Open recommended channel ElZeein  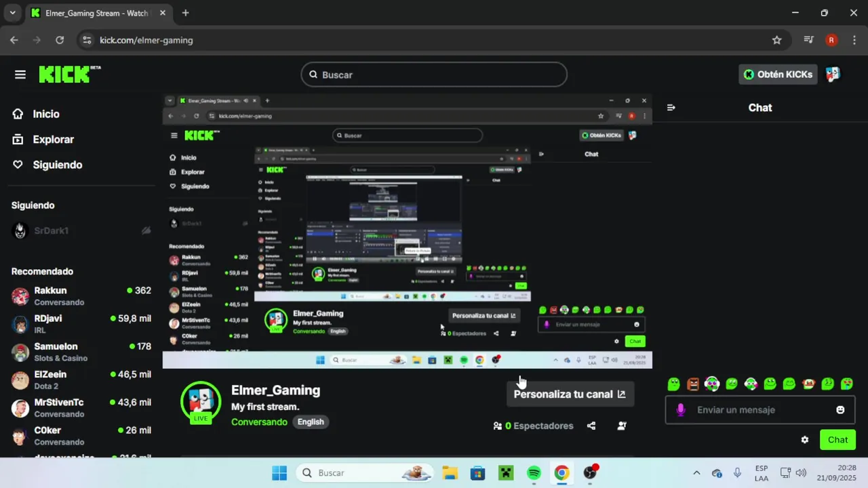point(81,380)
